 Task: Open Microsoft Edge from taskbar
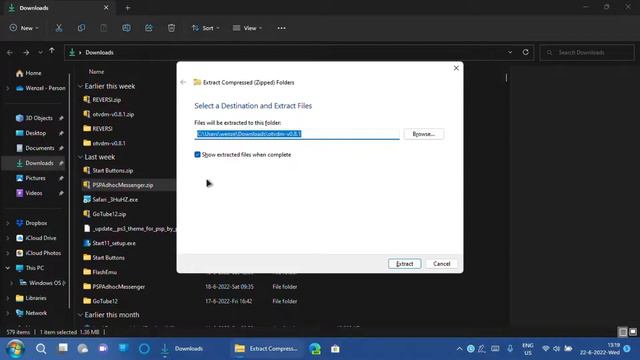click(x=315, y=349)
